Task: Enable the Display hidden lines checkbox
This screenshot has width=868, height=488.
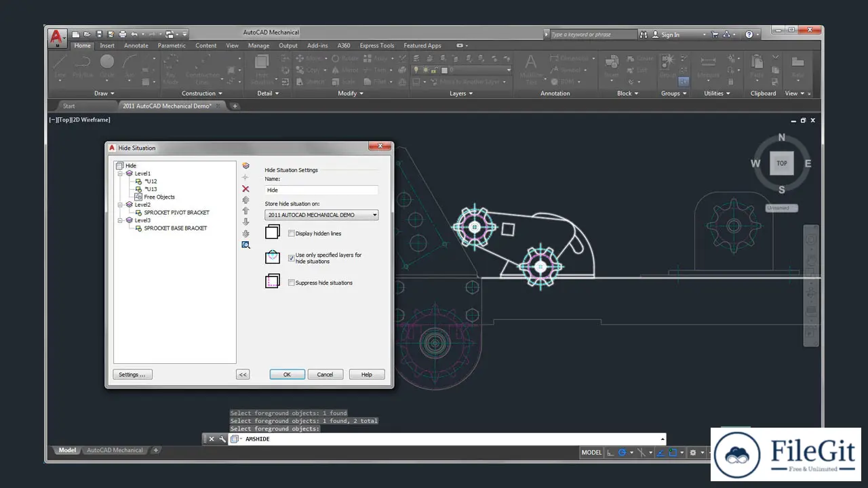Action: pos(292,233)
